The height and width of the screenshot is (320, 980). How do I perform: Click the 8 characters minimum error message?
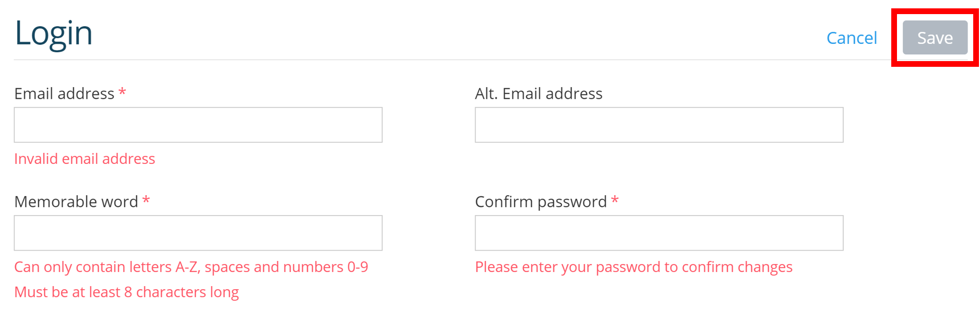(x=126, y=292)
